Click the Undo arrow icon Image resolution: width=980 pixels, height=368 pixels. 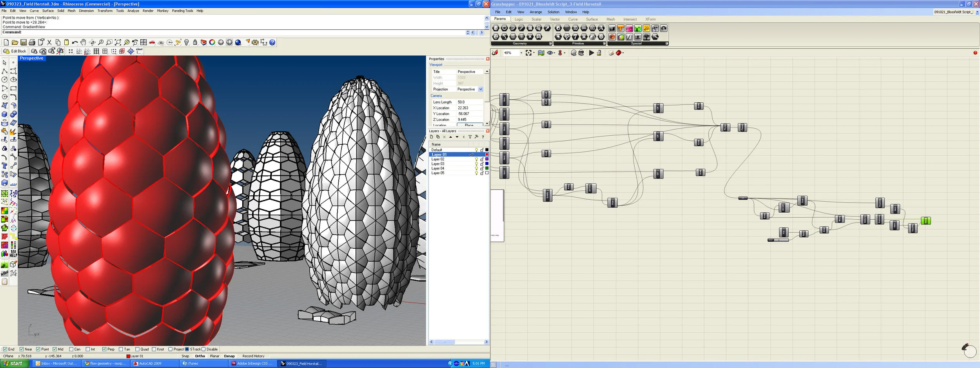[75, 42]
